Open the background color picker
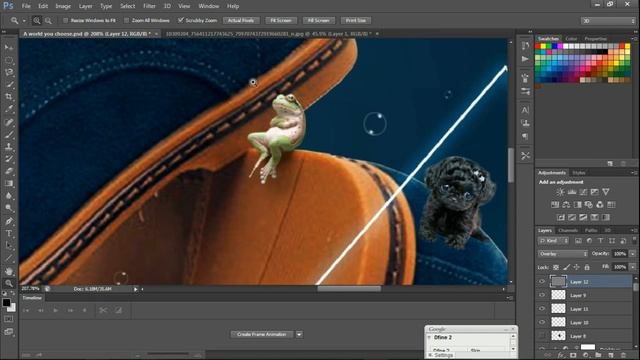The height and width of the screenshot is (360, 640). 12,308
